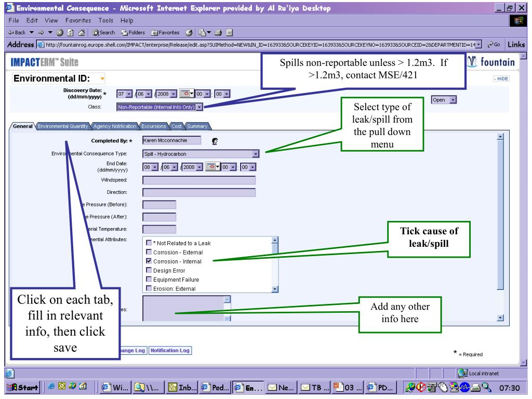The width and height of the screenshot is (532, 399).
Task: Open the Edit menu
Action: (32, 20)
